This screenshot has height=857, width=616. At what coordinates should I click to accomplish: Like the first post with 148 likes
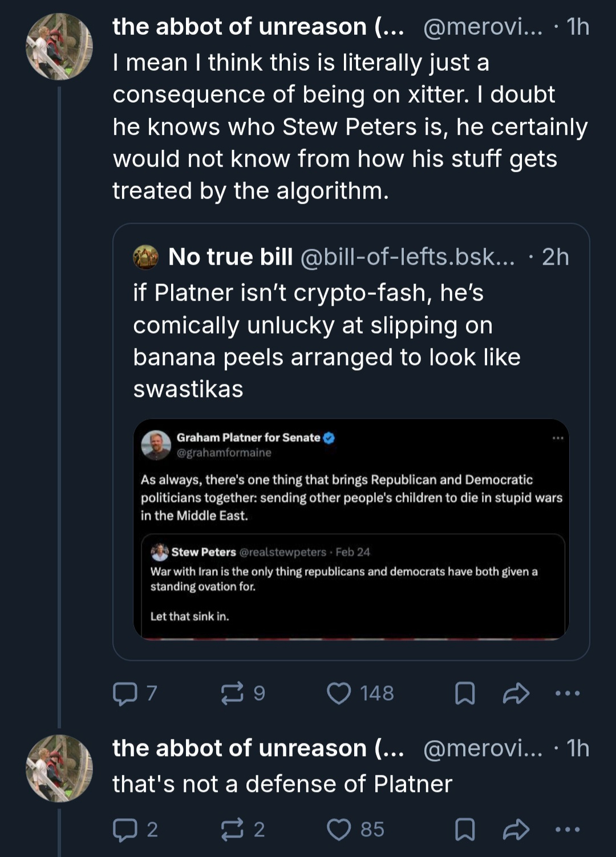(339, 693)
